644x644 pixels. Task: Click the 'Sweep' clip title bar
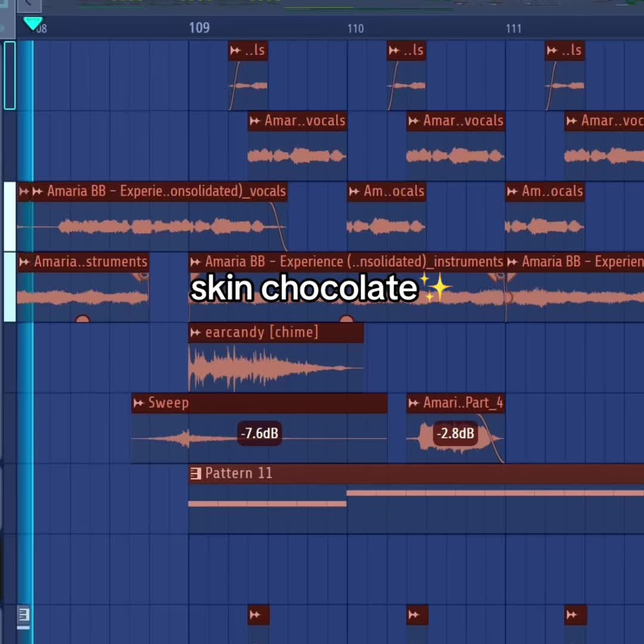coord(259,403)
